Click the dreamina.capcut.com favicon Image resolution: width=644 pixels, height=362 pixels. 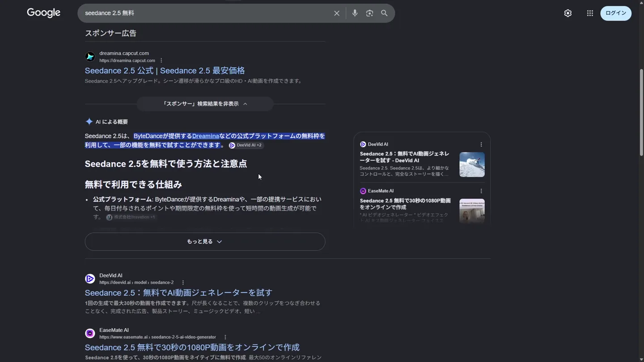point(90,57)
